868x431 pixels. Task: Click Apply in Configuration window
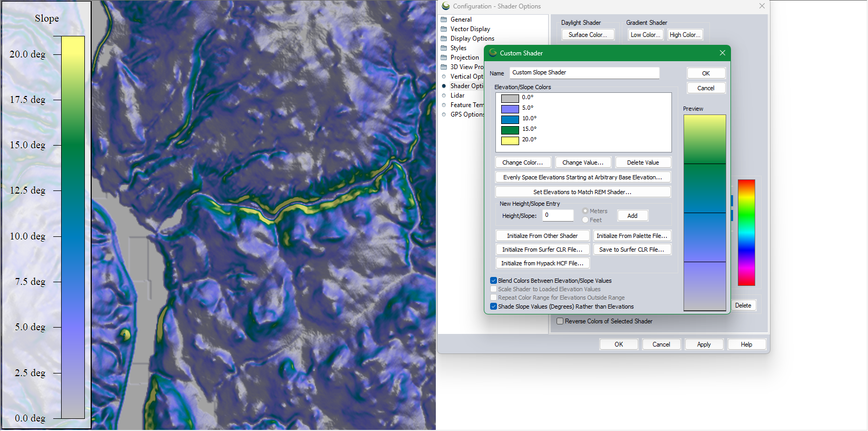(x=704, y=344)
